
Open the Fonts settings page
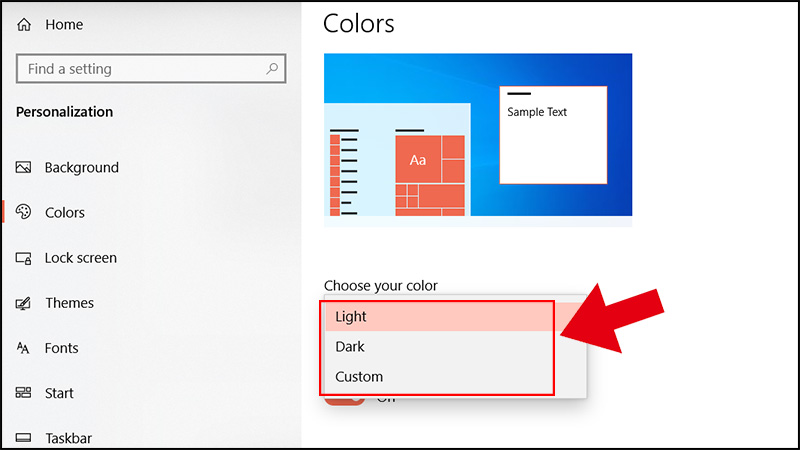[x=63, y=348]
